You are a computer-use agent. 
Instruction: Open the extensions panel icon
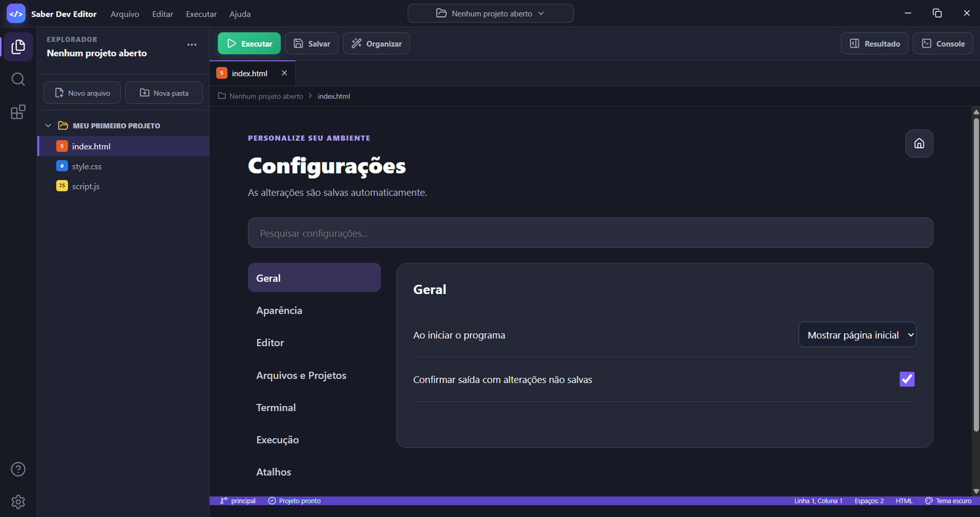coord(18,112)
